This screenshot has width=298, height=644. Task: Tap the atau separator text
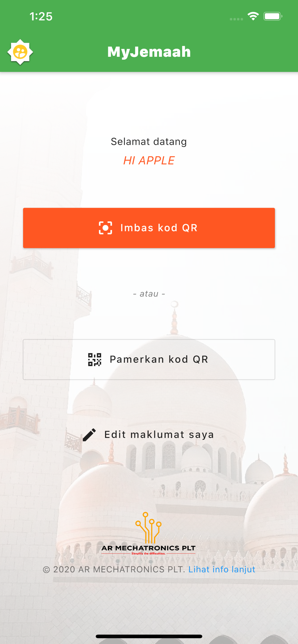point(149,294)
